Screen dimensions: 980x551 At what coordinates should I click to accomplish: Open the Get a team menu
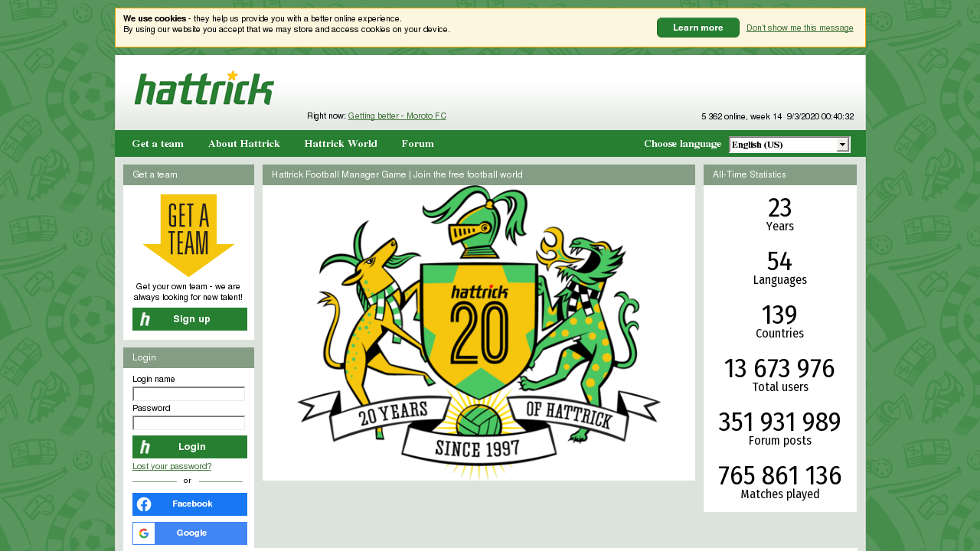pyautogui.click(x=158, y=144)
